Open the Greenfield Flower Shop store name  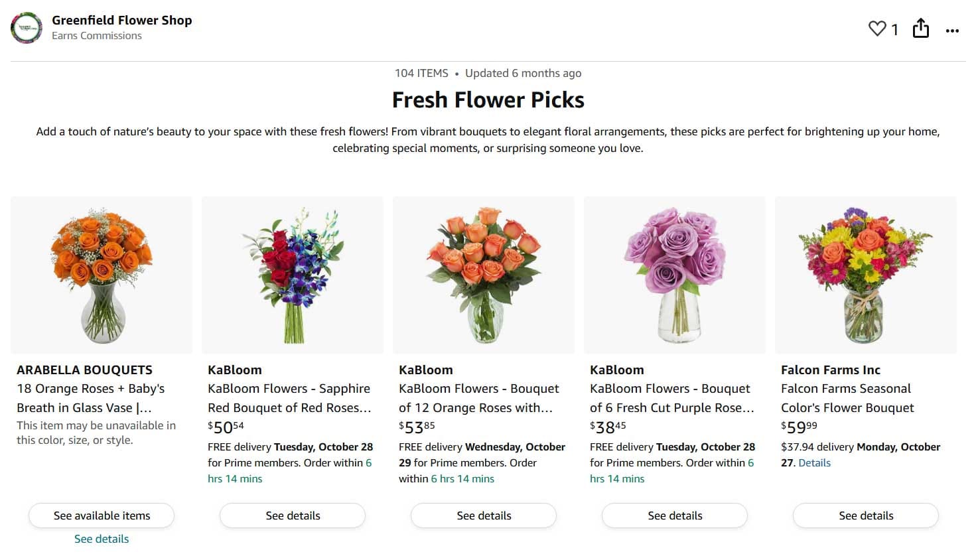[x=122, y=20]
